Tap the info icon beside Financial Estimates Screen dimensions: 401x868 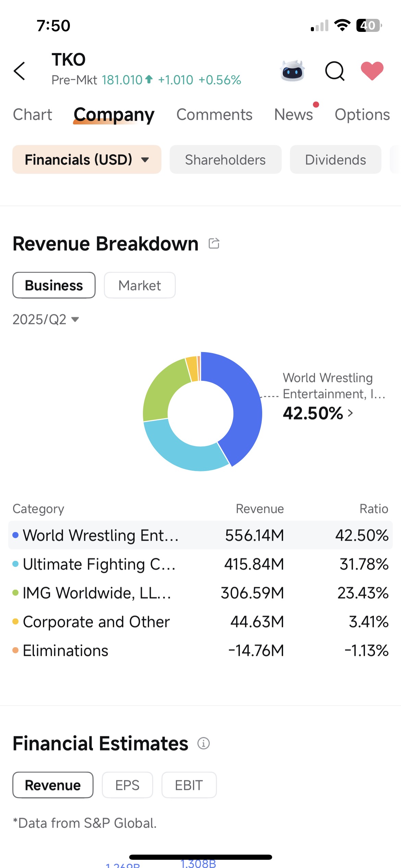click(x=204, y=743)
